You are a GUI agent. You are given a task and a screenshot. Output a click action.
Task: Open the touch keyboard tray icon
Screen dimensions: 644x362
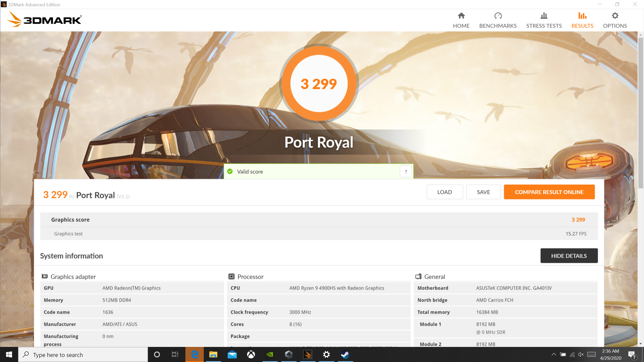pyautogui.click(x=591, y=355)
